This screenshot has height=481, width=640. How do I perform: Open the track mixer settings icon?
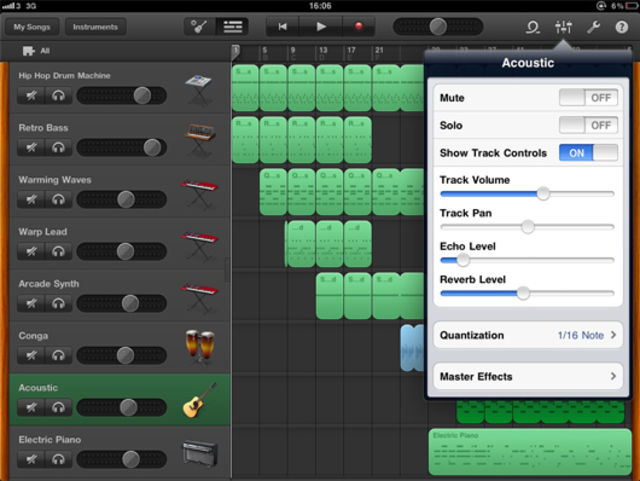563,27
